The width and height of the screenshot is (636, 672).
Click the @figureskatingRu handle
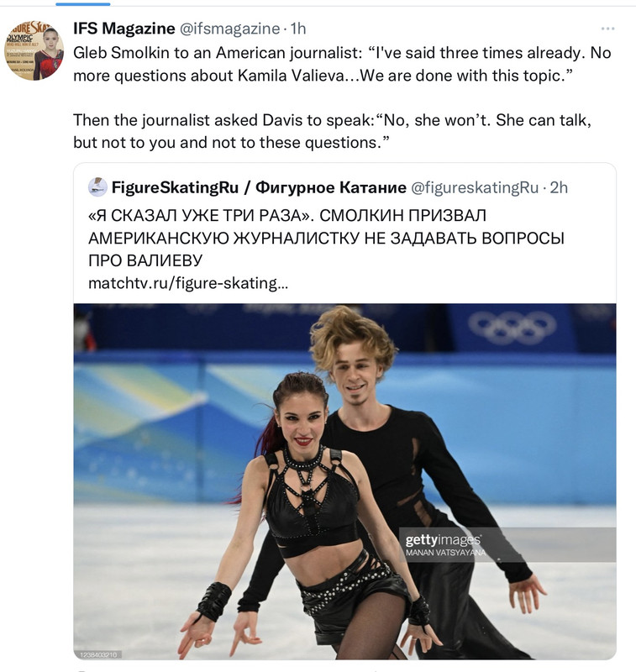(475, 187)
